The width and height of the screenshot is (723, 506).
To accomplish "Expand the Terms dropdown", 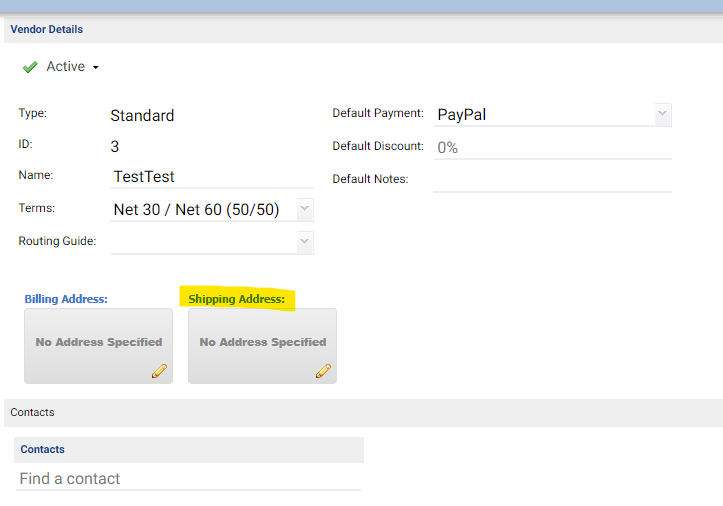I will tap(304, 209).
